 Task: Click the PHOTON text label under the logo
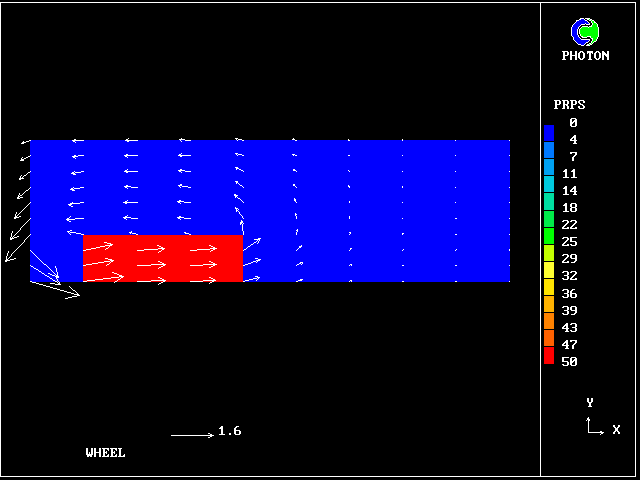click(585, 56)
